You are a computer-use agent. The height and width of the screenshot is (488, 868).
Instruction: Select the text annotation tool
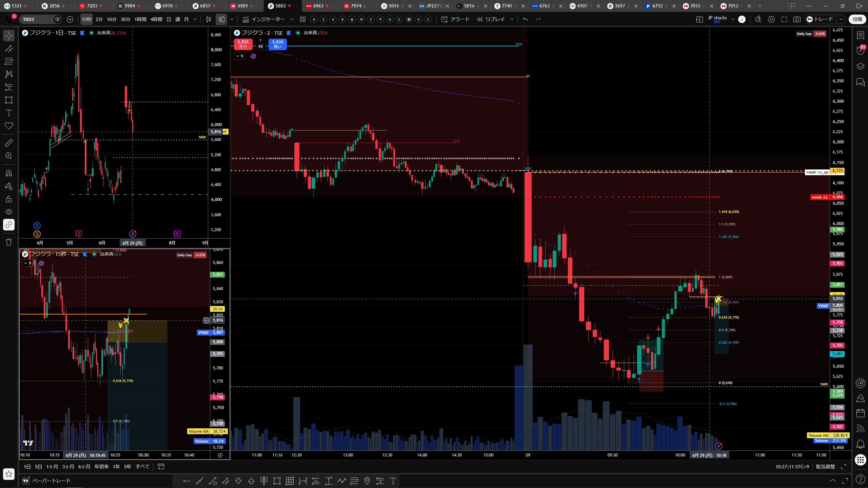(x=9, y=113)
